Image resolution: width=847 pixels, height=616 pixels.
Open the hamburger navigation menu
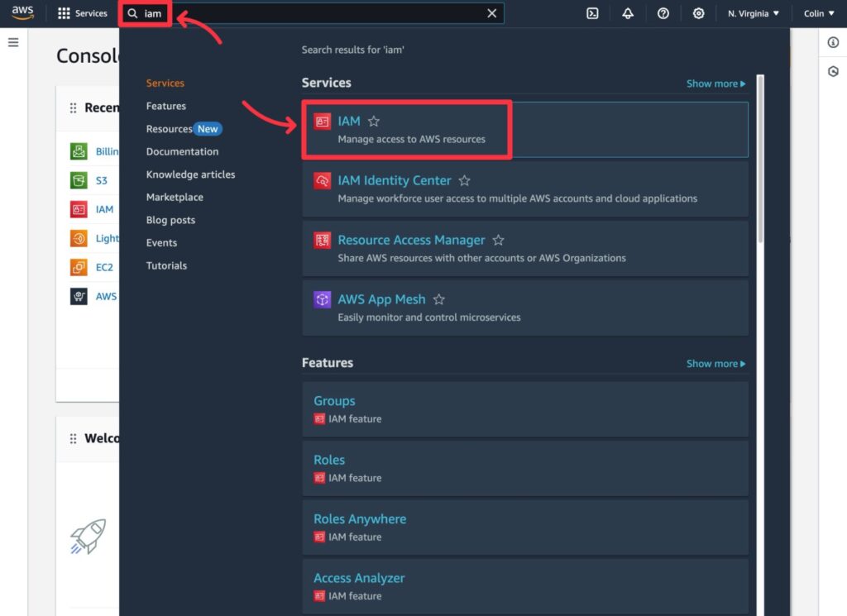13,42
